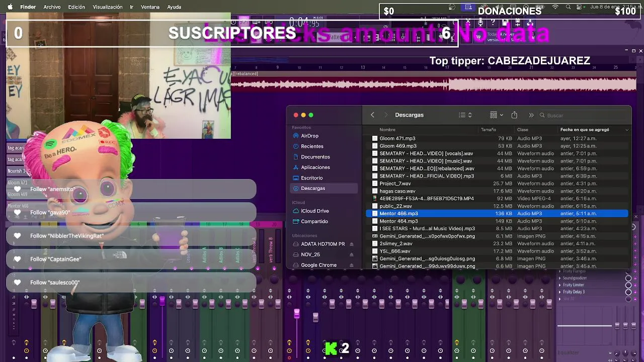
Task: Click the Wi-Fi status icon in menu bar
Action: pyautogui.click(x=555, y=7)
